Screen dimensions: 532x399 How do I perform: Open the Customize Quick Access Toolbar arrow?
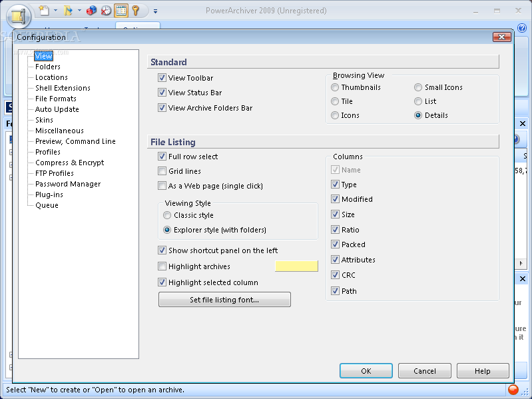155,11
